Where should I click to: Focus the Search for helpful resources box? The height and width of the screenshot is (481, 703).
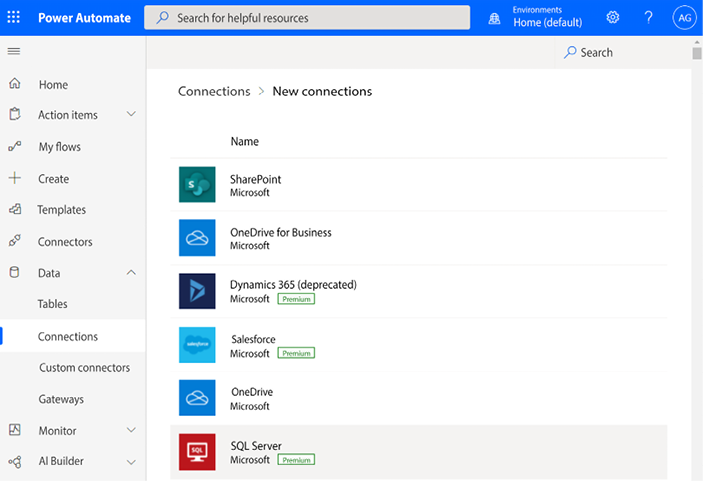coord(307,17)
